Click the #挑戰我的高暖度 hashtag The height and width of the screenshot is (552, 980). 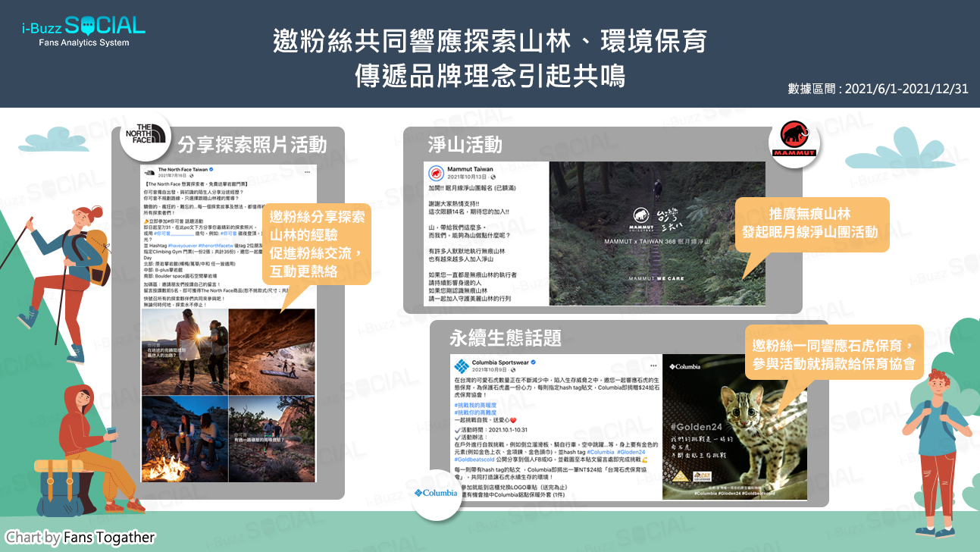coord(474,406)
